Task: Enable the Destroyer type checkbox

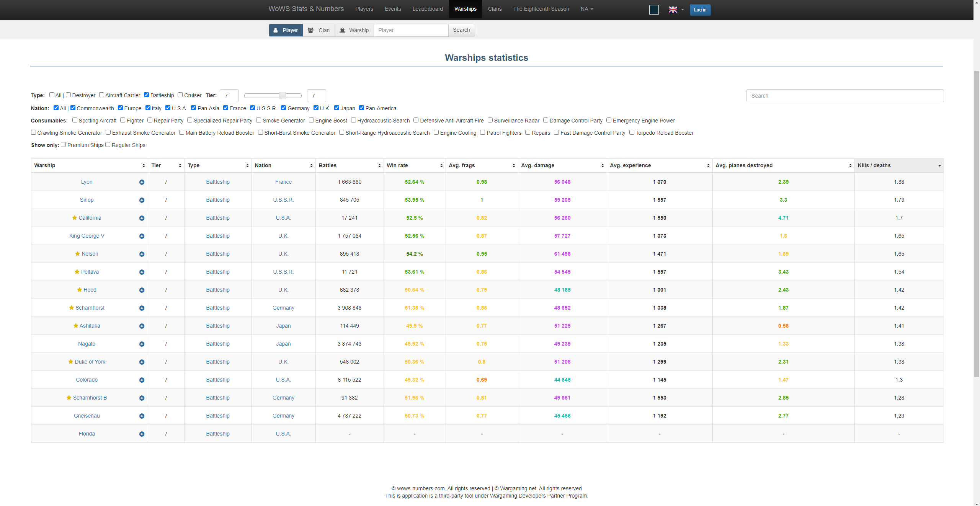Action: coord(69,95)
